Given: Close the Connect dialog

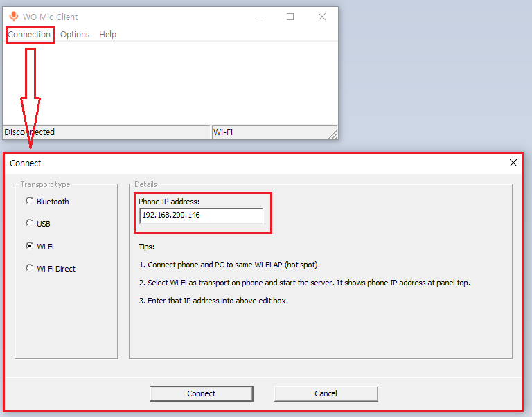Looking at the screenshot, I should coord(513,163).
